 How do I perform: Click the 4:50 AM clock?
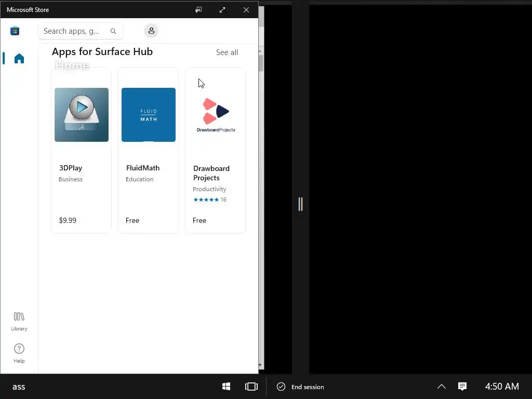[x=502, y=387]
